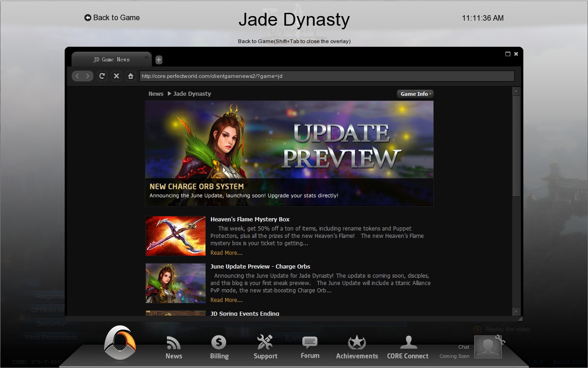The width and height of the screenshot is (588, 368).
Task: Click the wrench settings icon on avatar
Action: (500, 340)
